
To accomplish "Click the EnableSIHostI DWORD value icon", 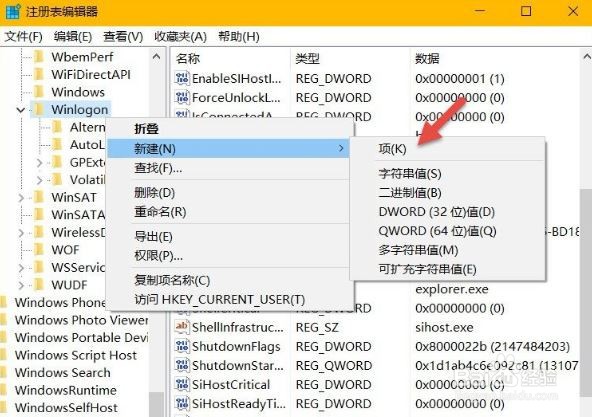I will pos(182,79).
